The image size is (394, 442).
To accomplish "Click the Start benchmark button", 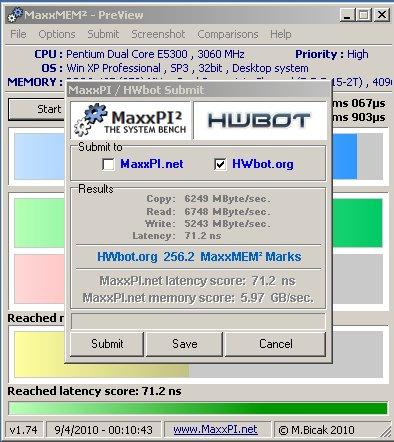I will [x=37, y=109].
